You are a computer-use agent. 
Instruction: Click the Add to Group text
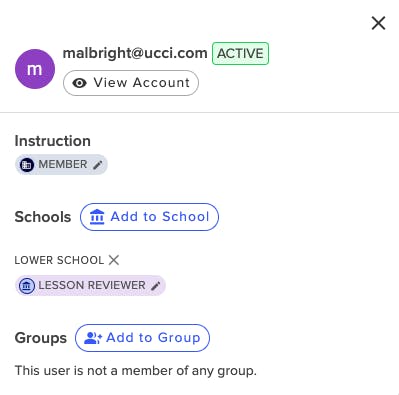tap(153, 338)
